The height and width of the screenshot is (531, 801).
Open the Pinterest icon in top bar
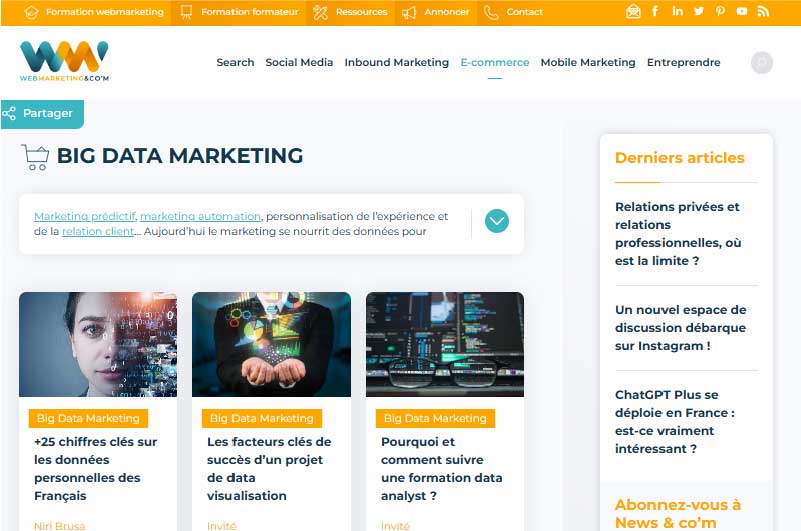(720, 11)
